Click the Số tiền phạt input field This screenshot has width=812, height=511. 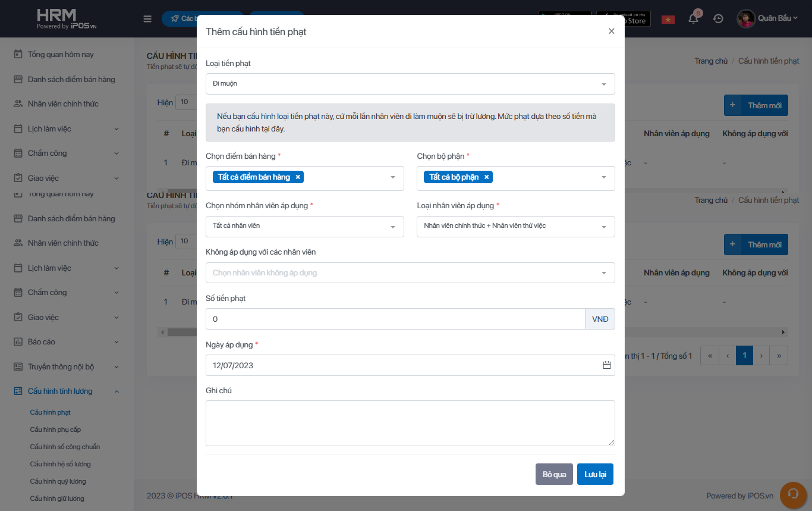click(395, 319)
